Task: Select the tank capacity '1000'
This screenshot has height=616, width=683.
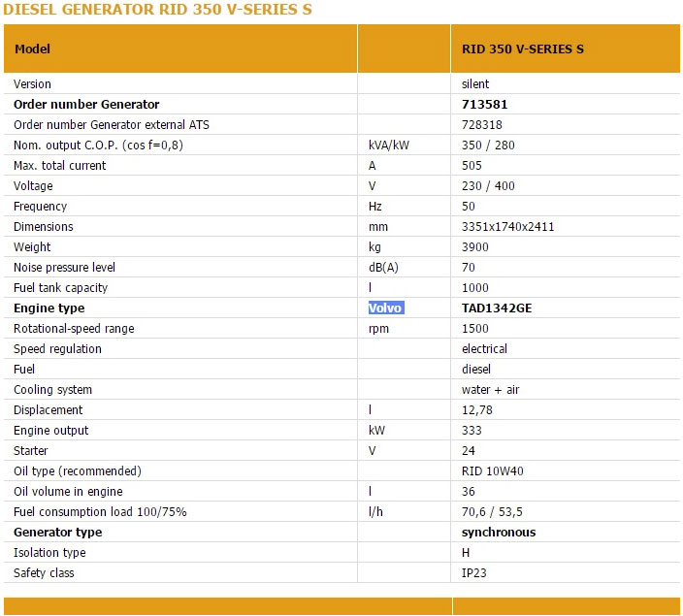Action: click(474, 288)
